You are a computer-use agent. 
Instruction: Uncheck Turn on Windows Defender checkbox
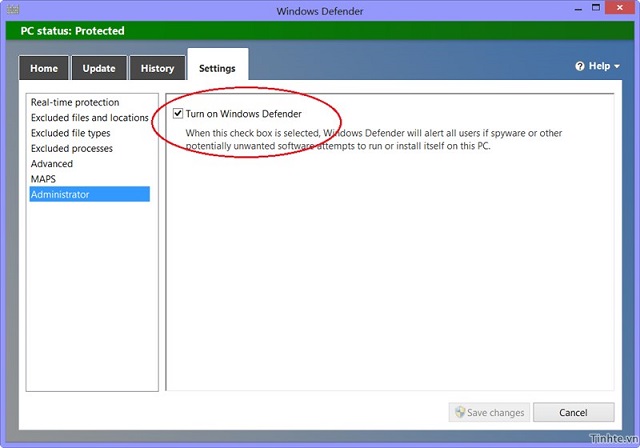coord(178,113)
